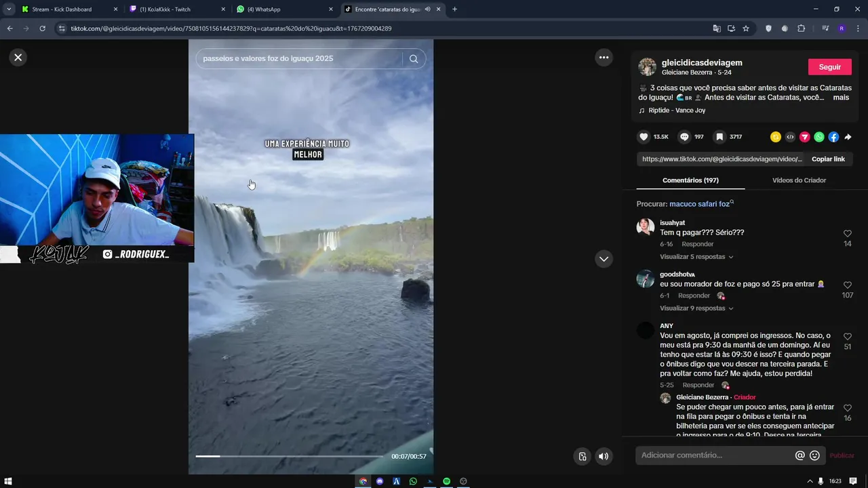Reply to goodshot's comment
The width and height of the screenshot is (868, 488).
[694, 296]
